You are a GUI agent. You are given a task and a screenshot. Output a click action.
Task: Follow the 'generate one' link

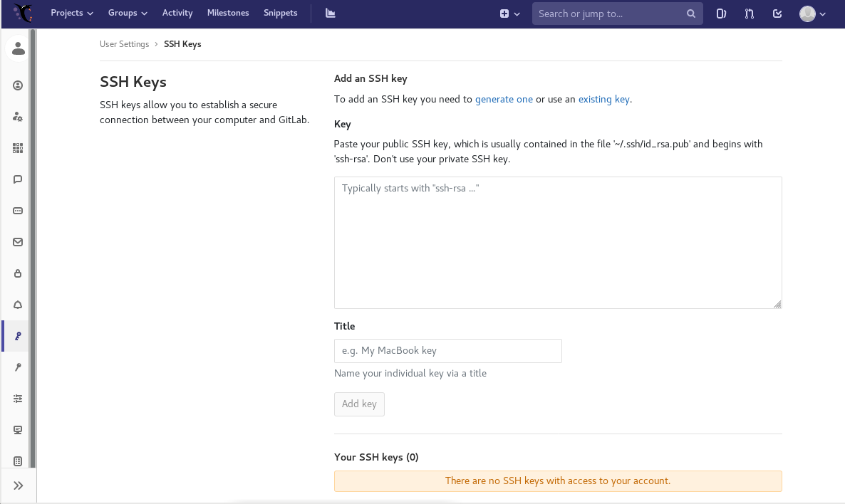pyautogui.click(x=504, y=100)
